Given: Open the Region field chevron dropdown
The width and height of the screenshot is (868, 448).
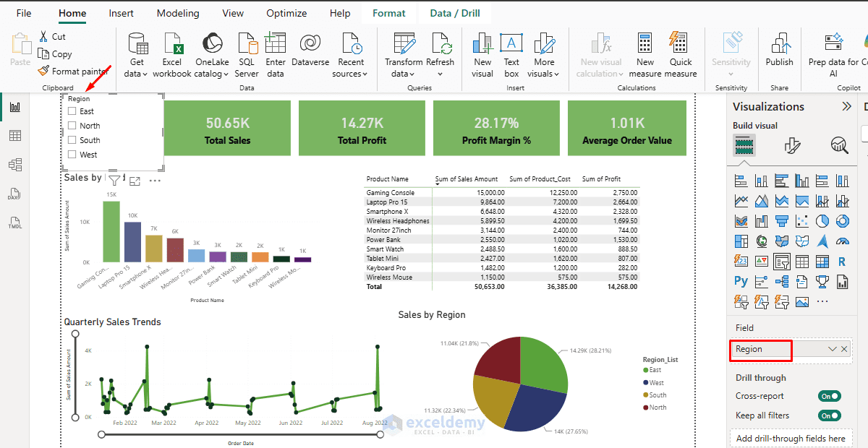Looking at the screenshot, I should (832, 349).
